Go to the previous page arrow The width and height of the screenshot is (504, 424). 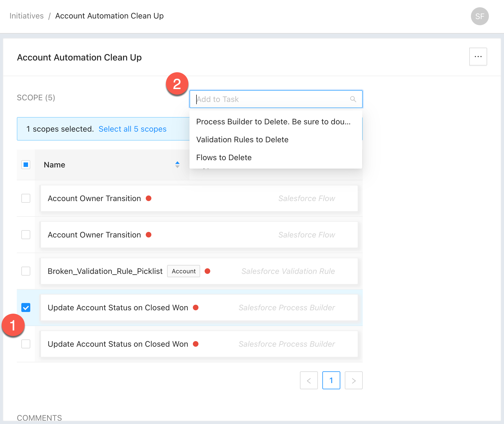[x=309, y=380]
